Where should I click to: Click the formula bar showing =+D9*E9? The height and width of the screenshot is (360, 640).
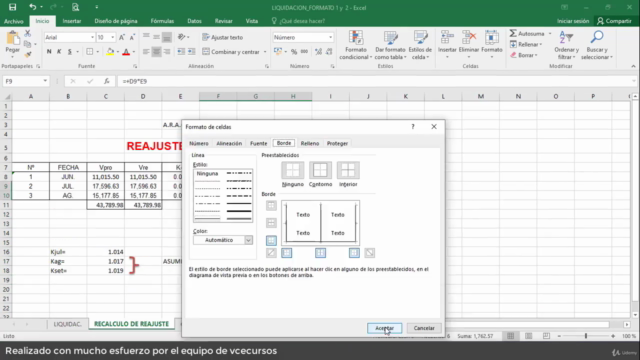click(376, 81)
